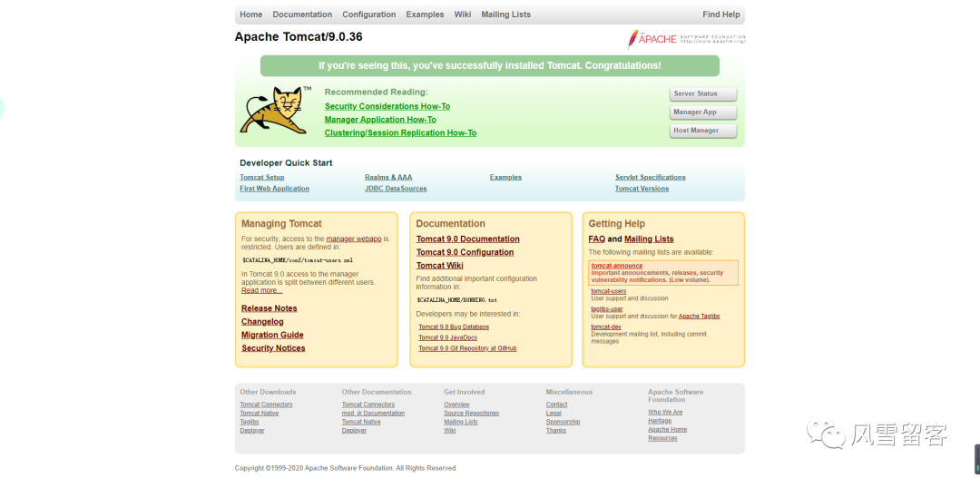Screen dimensions: 980x478
Task: Open Tomcat Connectors under Other Downloads
Action: coord(266,405)
